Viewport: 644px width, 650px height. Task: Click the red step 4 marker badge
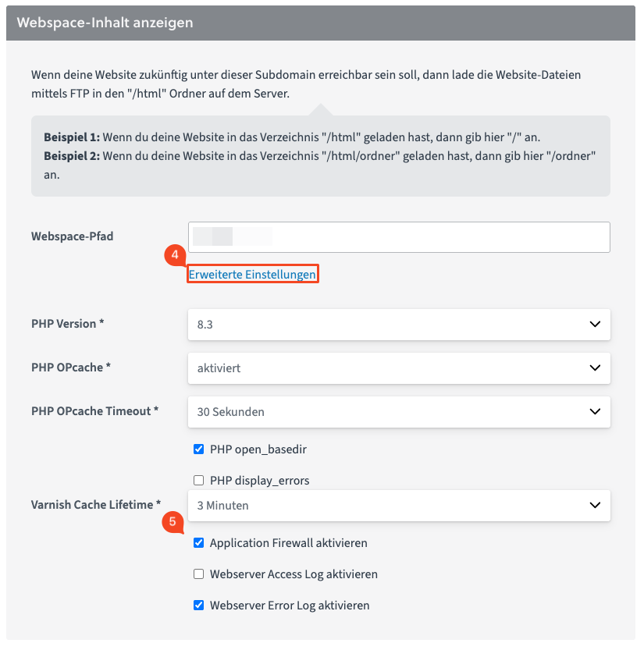[176, 256]
